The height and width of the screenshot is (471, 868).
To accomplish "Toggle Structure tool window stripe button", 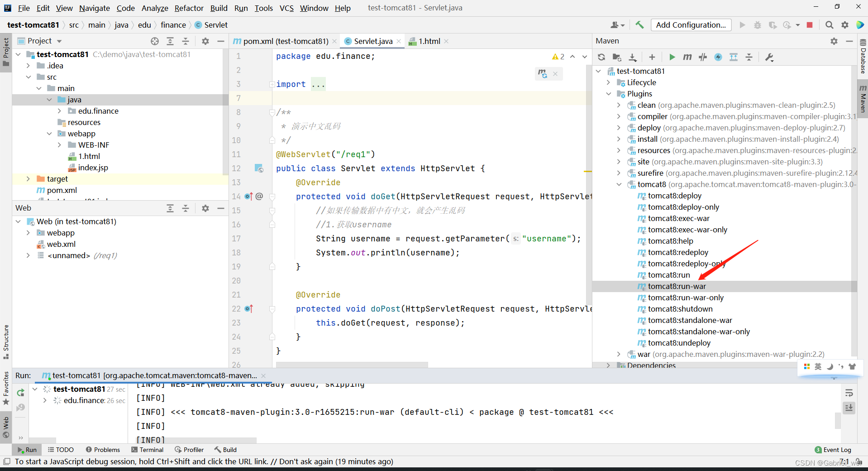I will click(6, 342).
